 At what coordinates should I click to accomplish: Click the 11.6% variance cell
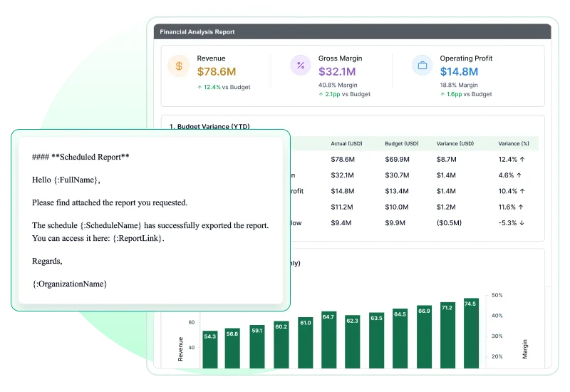point(511,207)
